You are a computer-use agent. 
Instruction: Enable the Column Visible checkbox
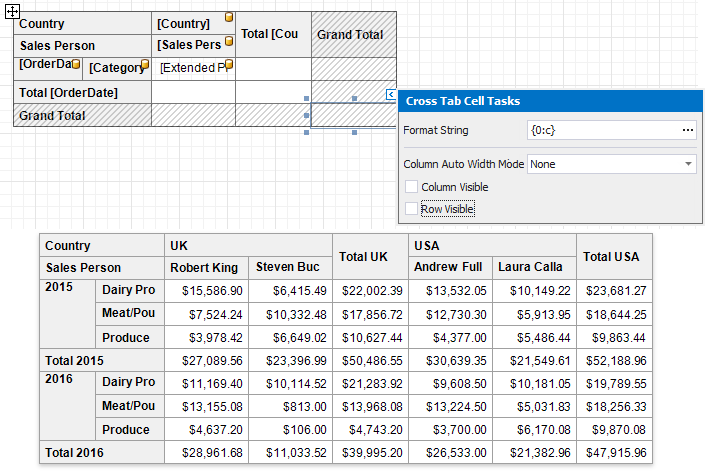coord(411,187)
